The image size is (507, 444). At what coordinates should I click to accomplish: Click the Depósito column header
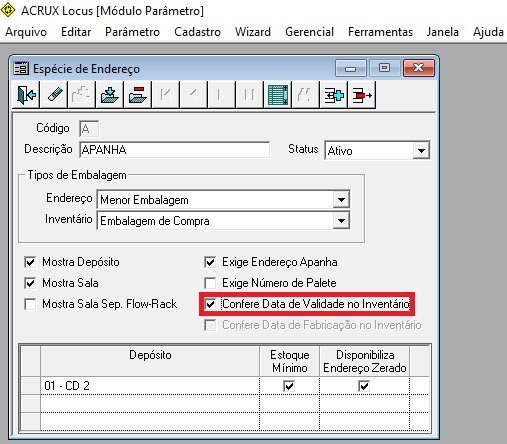coord(150,361)
